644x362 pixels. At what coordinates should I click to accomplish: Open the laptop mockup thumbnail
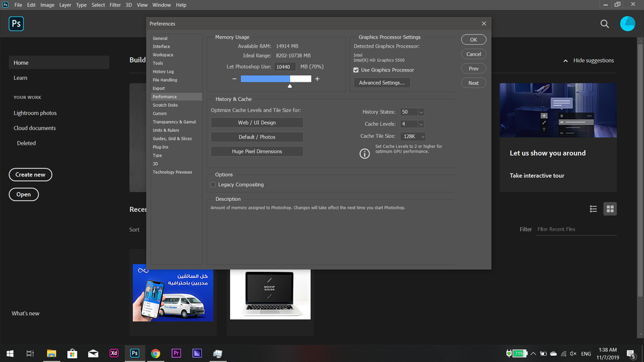point(270,294)
